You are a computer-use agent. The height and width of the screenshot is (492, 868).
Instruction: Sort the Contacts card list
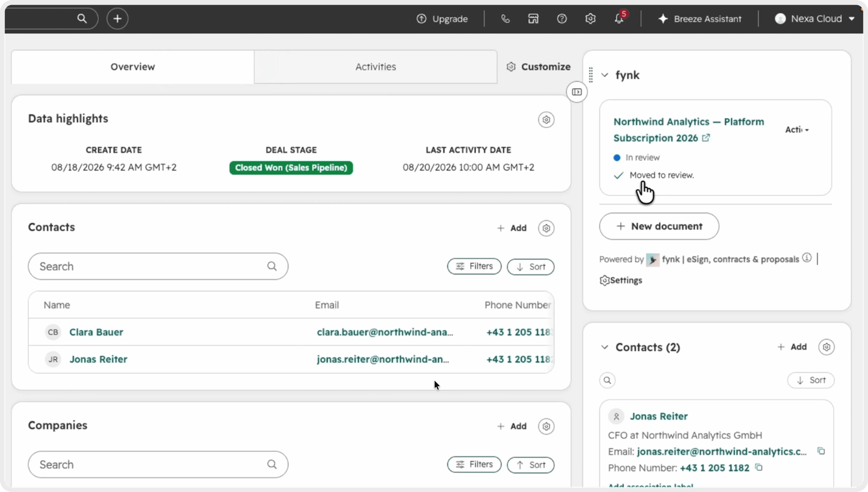pyautogui.click(x=531, y=267)
